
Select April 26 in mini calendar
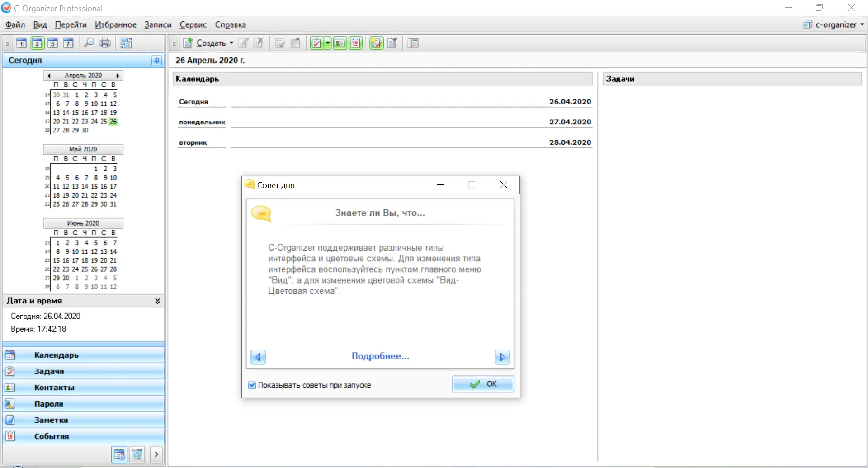pyautogui.click(x=113, y=121)
